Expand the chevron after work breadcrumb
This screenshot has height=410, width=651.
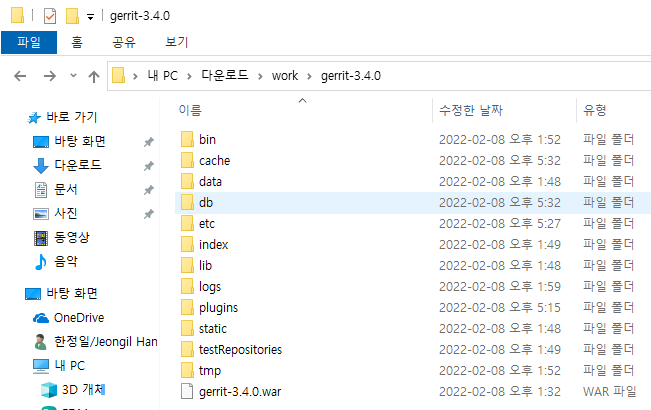[x=309, y=76]
